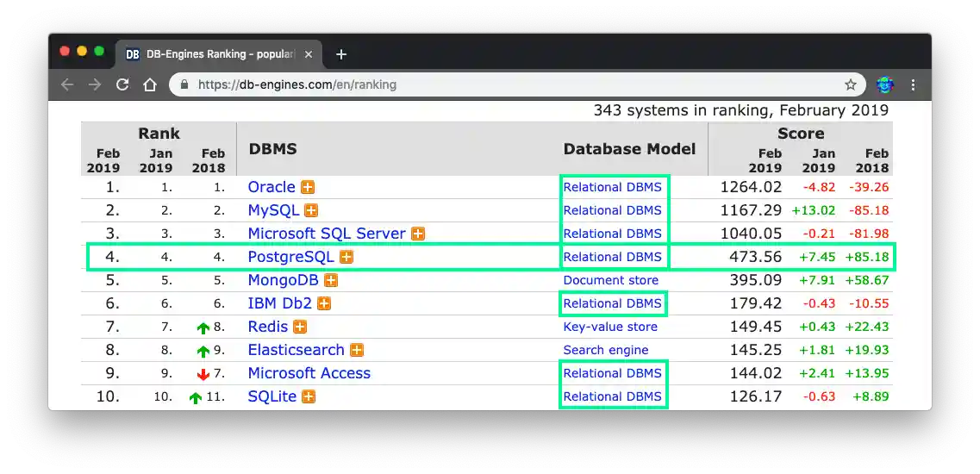Click the browser forward arrow

coord(95,84)
